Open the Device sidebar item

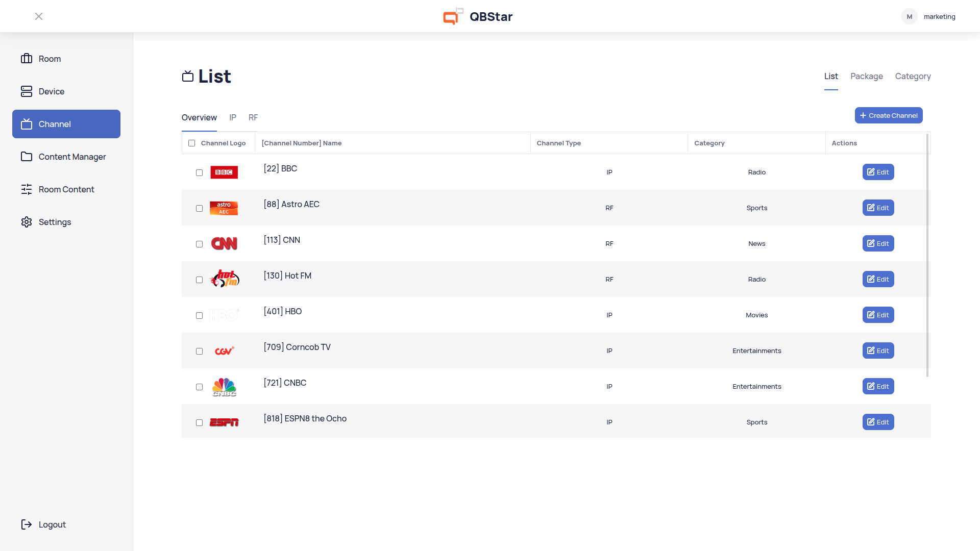[x=51, y=91]
